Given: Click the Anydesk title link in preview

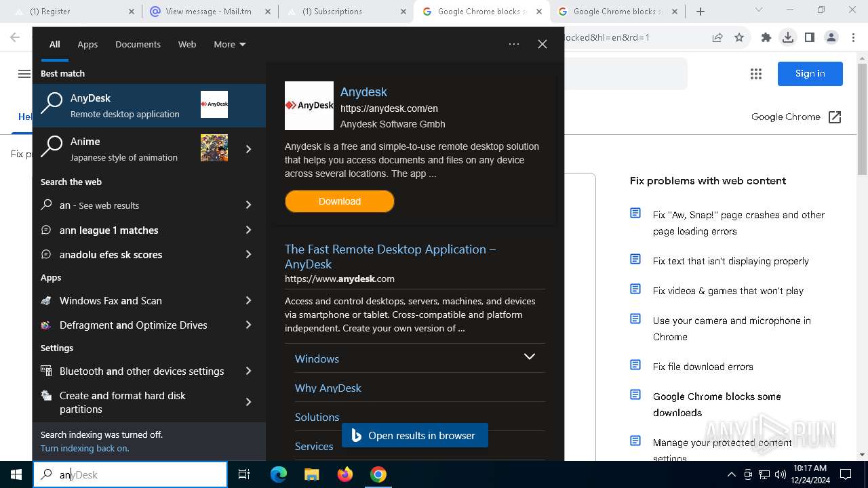Looking at the screenshot, I should pos(363,91).
